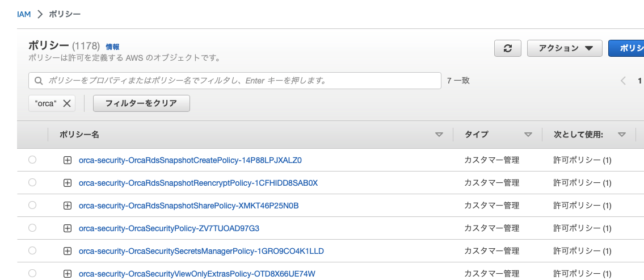Expand the OrcaSecurityViewOnlyExtrasPolicy plus icon
Image resolution: width=644 pixels, height=280 pixels.
pos(68,274)
